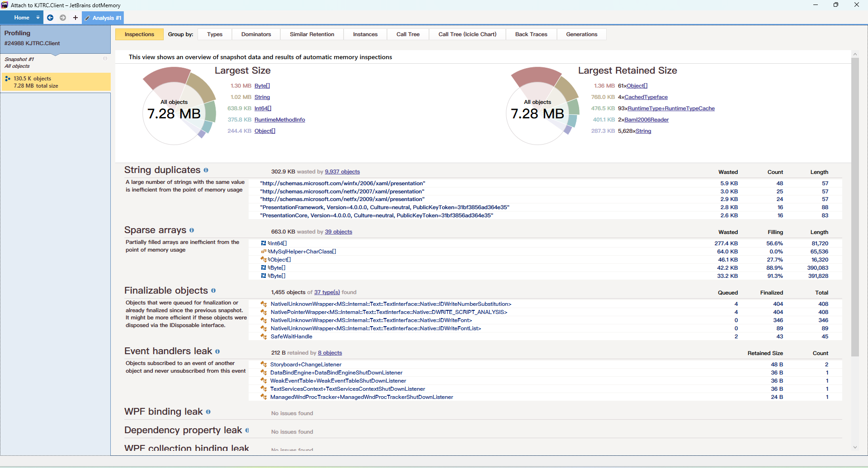This screenshot has height=468, width=868.
Task: Click the IDWriteNumberSubstitution row icon
Action: tap(264, 304)
